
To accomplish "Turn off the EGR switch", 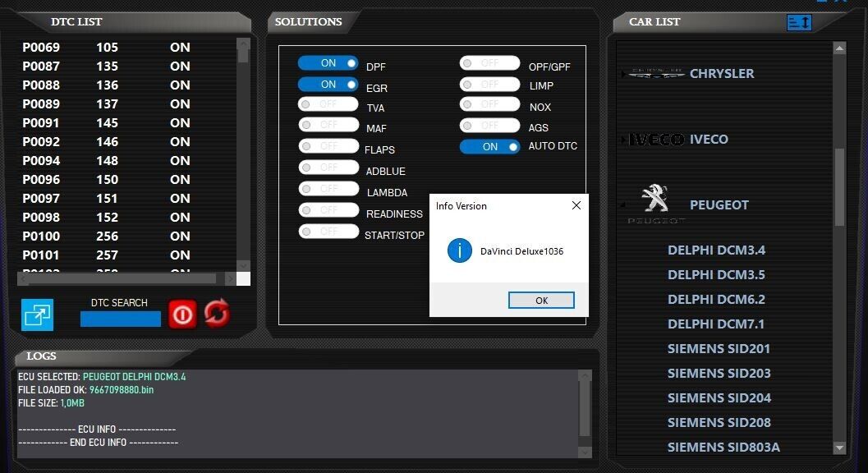I will coord(328,85).
